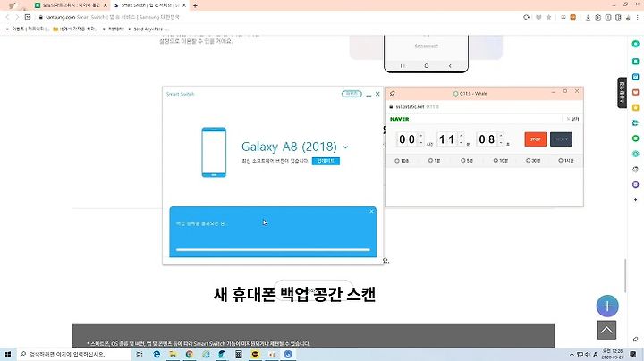Image resolution: width=644 pixels, height=361 pixels.
Task: Show hidden system tray icons
Action: click(x=572, y=354)
